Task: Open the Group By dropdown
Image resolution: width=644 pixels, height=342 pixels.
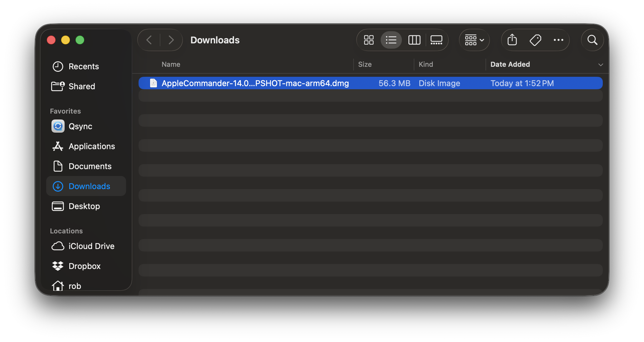Action: coord(474,40)
